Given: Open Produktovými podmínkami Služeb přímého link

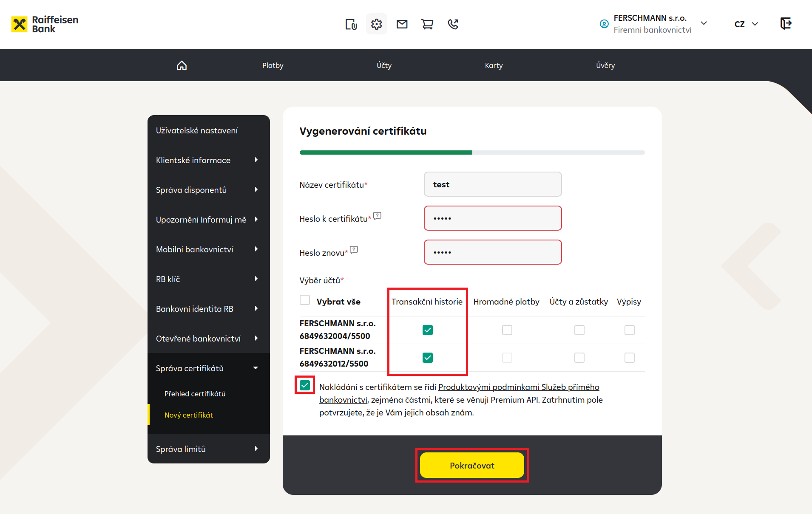Looking at the screenshot, I should click(519, 387).
